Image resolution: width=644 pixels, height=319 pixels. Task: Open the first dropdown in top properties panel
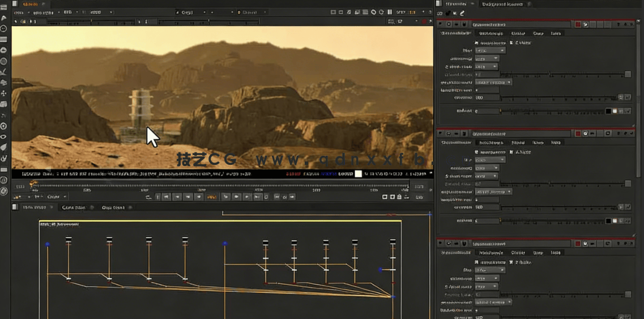point(490,50)
